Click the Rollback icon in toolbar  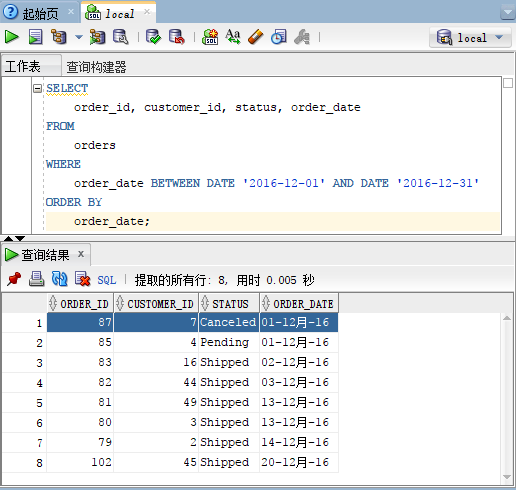[177, 37]
